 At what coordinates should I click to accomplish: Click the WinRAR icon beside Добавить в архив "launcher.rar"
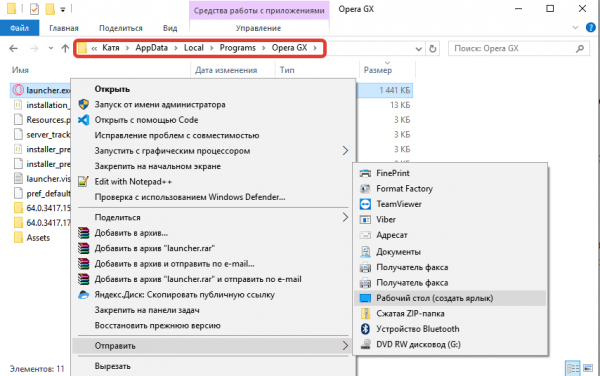(83, 248)
